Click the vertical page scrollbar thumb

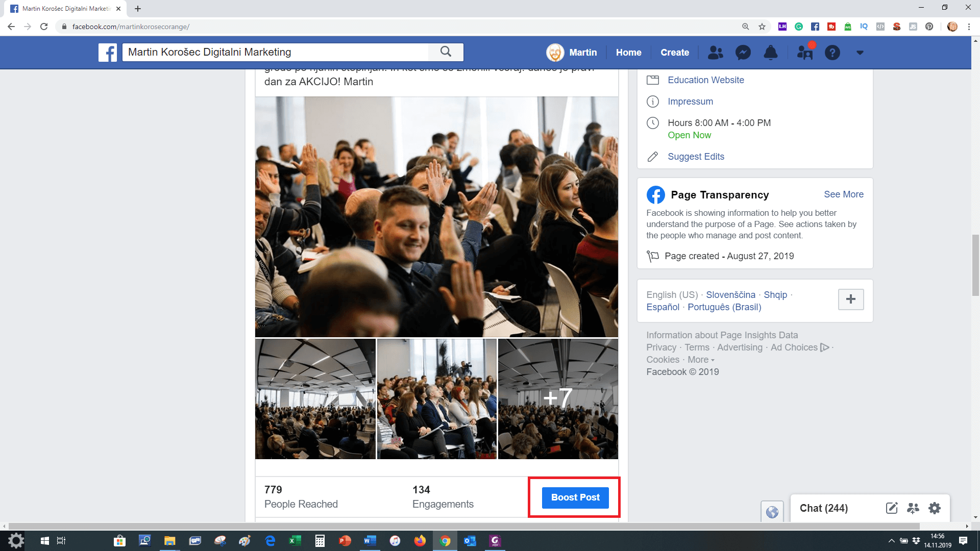tap(975, 265)
